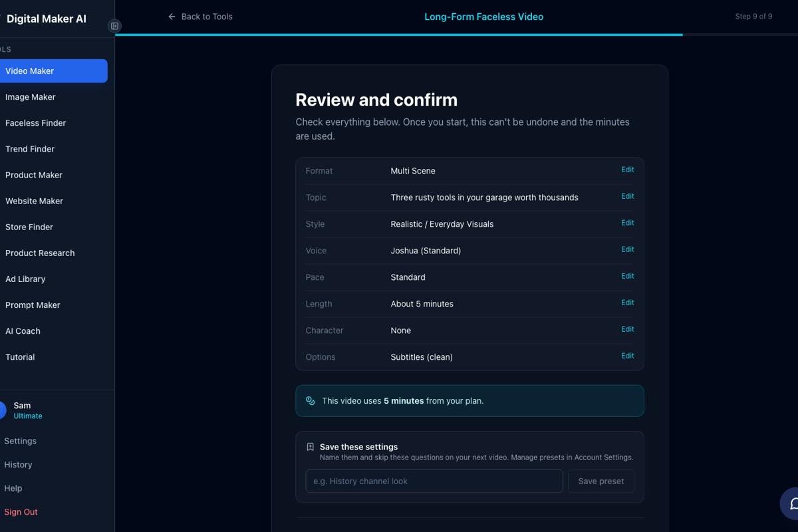The image size is (798, 532).
Task: Edit the Voice setting
Action: 628,249
